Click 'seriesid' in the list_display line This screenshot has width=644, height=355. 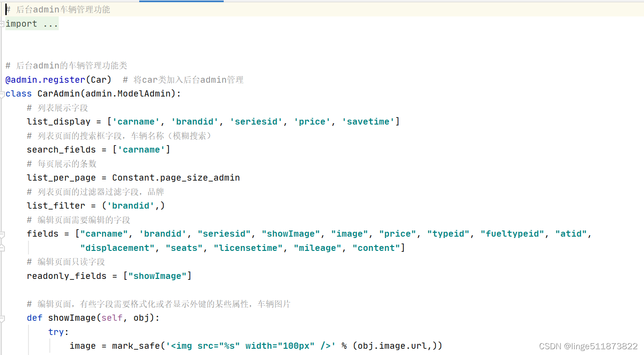256,122
